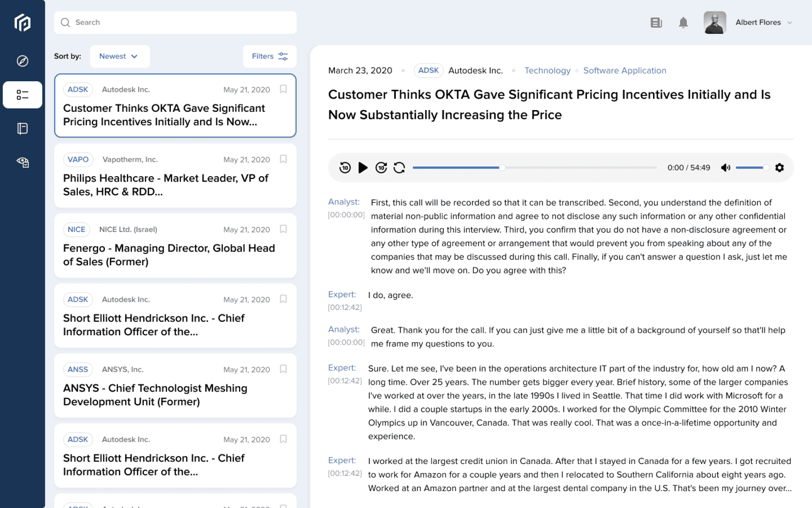The image size is (812, 508).
Task: Bookmark the first Short Elliott Hendrickson card
Action: 283,299
